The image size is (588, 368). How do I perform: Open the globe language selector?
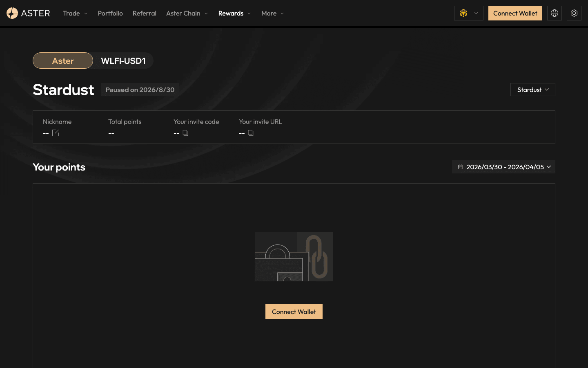(x=555, y=13)
